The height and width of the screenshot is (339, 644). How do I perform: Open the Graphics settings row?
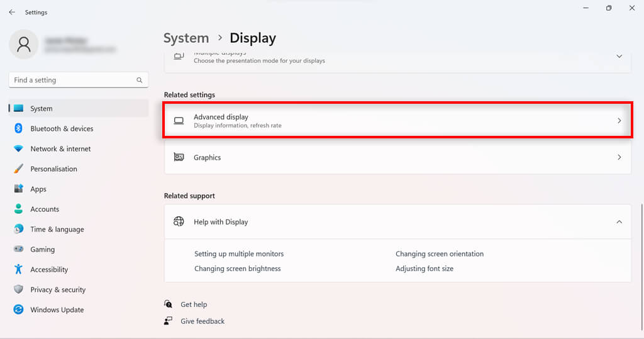(x=397, y=157)
